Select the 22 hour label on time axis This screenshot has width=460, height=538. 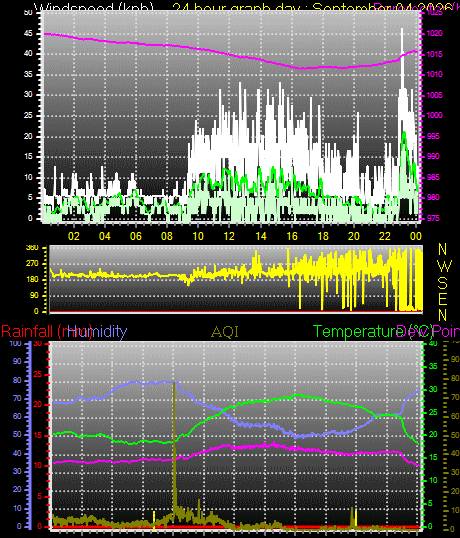tap(385, 236)
